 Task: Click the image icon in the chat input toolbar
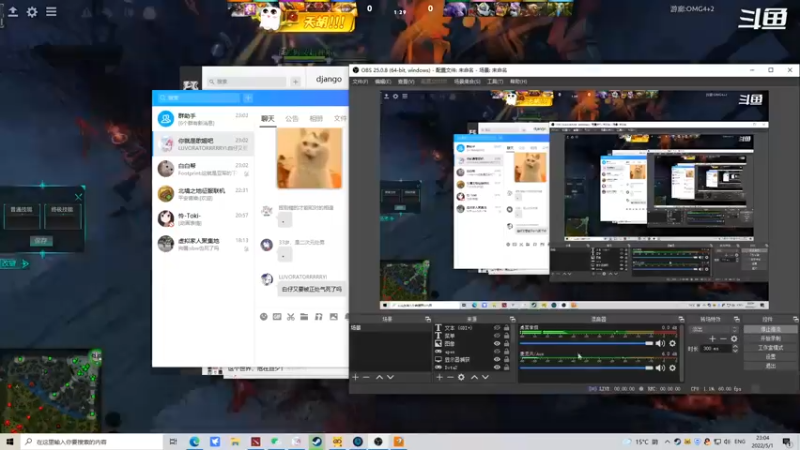(x=333, y=317)
